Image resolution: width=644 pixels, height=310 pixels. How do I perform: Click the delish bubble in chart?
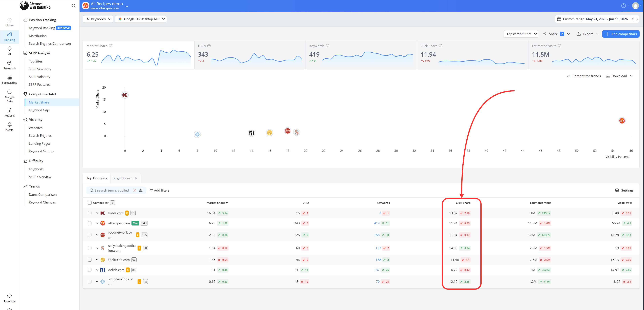pos(252,133)
